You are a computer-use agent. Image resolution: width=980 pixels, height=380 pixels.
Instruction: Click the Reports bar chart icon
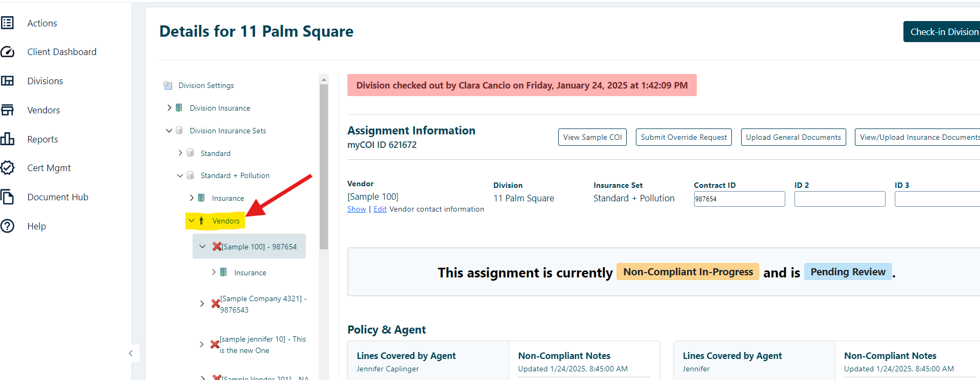pos(8,139)
